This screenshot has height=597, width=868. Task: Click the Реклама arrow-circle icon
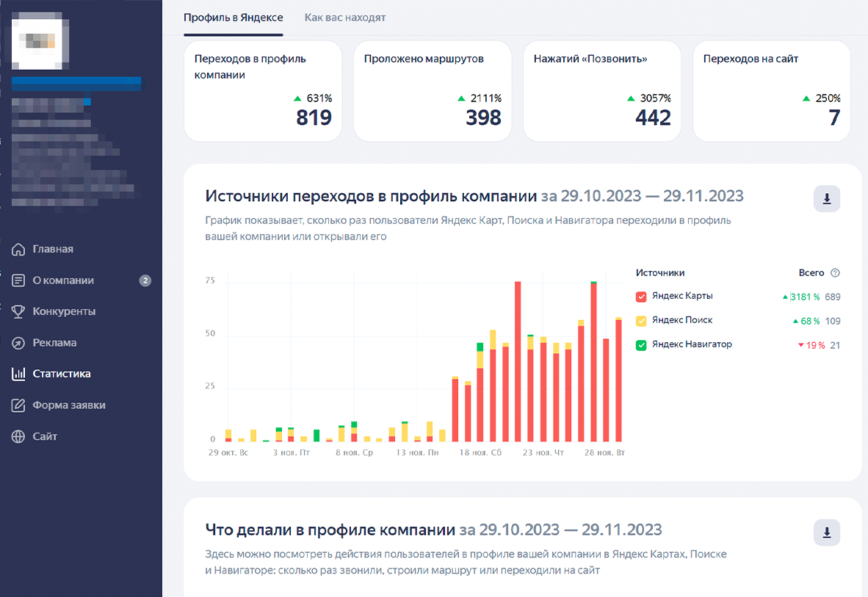pyautogui.click(x=18, y=343)
